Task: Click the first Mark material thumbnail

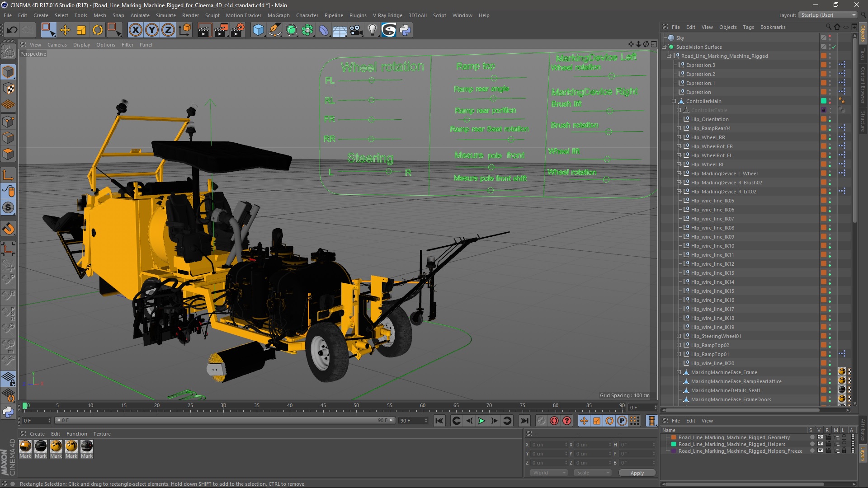Action: click(25, 446)
